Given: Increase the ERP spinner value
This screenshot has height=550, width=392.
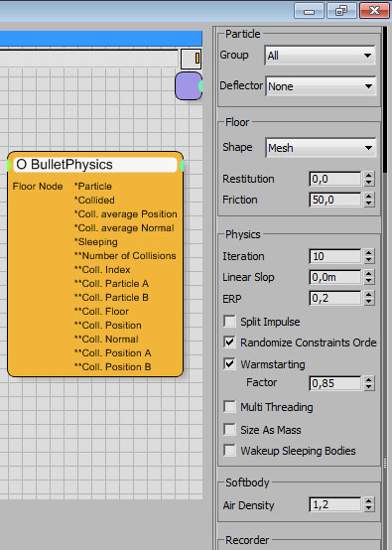Looking at the screenshot, I should [x=369, y=295].
